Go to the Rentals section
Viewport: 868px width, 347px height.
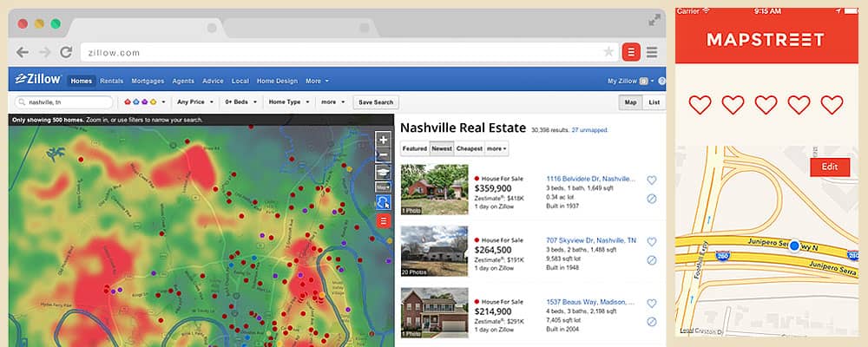coord(112,81)
